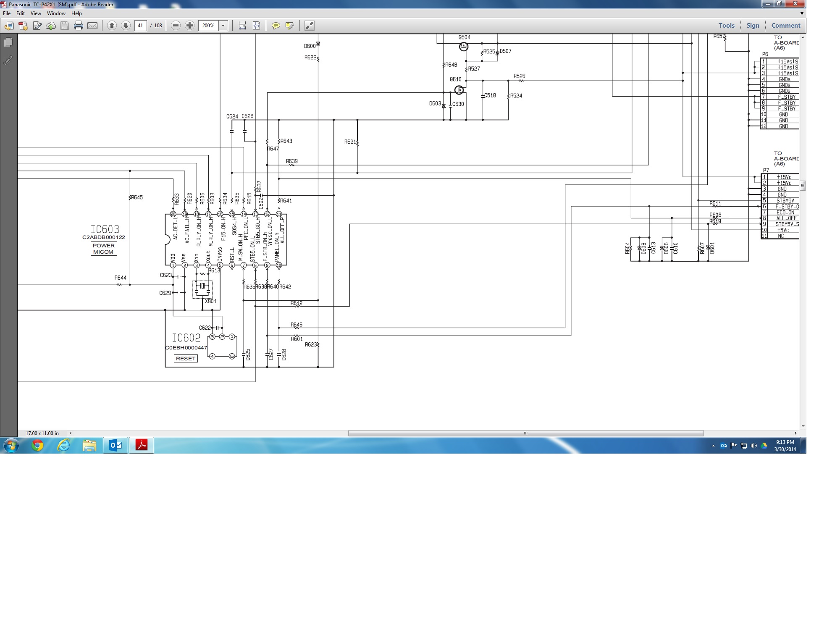This screenshot has height=630, width=840.
Task: Go to previous page arrow
Action: tap(112, 26)
